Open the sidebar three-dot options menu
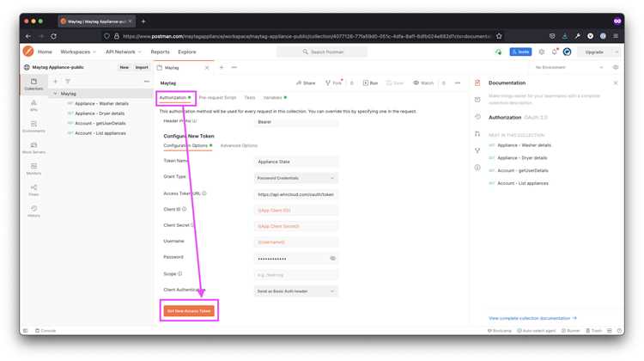Screen dimensions: 644x361 point(147,82)
